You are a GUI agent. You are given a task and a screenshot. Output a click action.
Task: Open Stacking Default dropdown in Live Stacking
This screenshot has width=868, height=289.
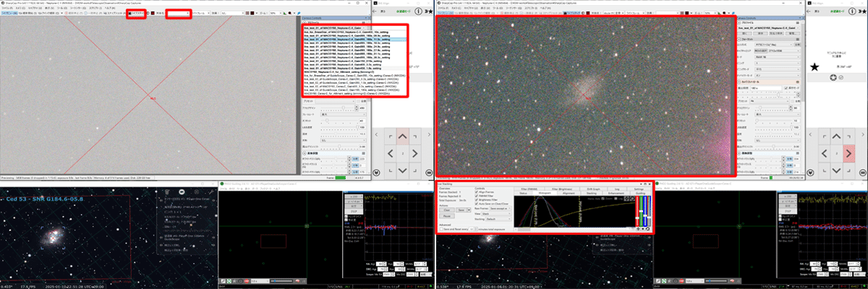498,219
